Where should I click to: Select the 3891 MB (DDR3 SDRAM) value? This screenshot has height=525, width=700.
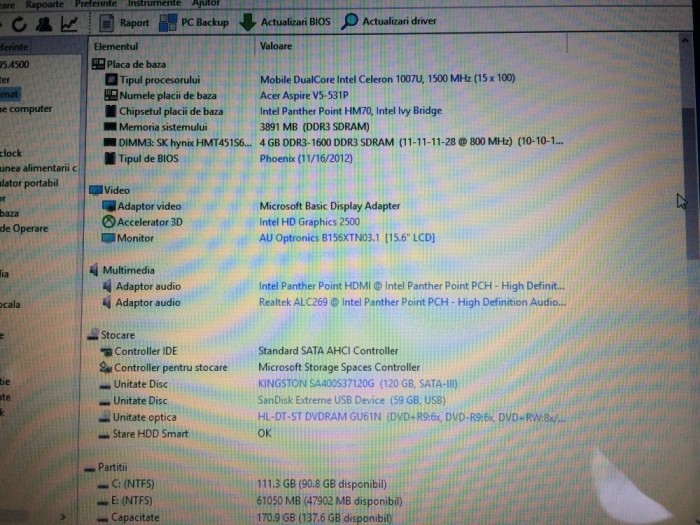[x=314, y=127]
